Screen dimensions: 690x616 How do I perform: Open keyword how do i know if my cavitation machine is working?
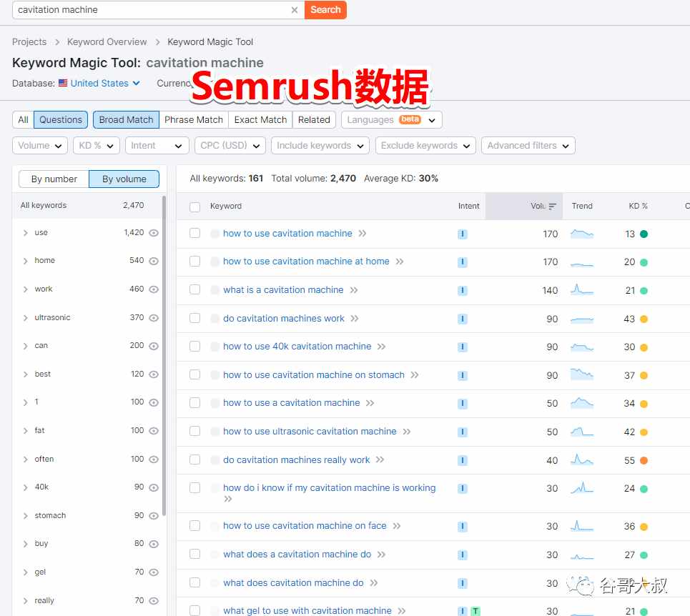pyautogui.click(x=329, y=487)
